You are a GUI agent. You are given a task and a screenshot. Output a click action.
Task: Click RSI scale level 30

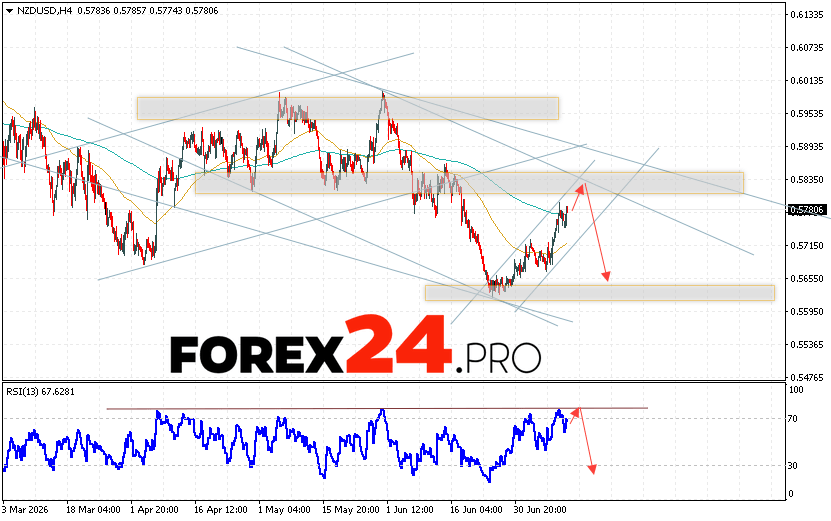[793, 465]
